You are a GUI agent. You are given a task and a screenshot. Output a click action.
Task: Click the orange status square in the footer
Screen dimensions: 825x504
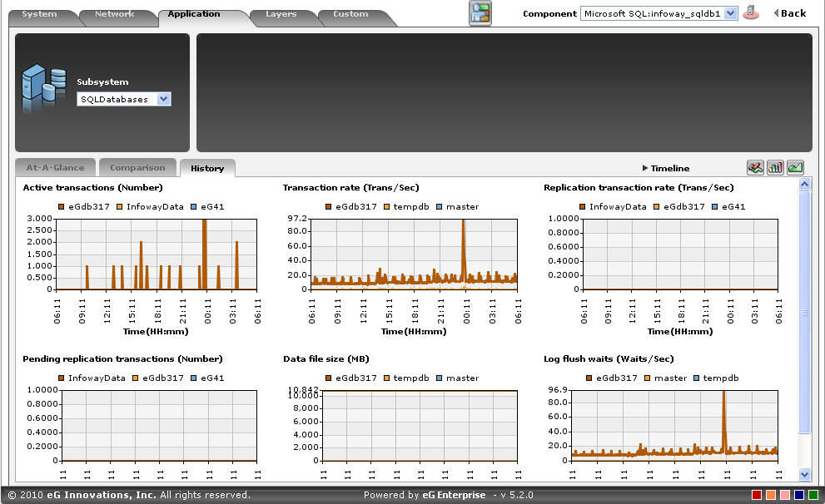(x=771, y=495)
